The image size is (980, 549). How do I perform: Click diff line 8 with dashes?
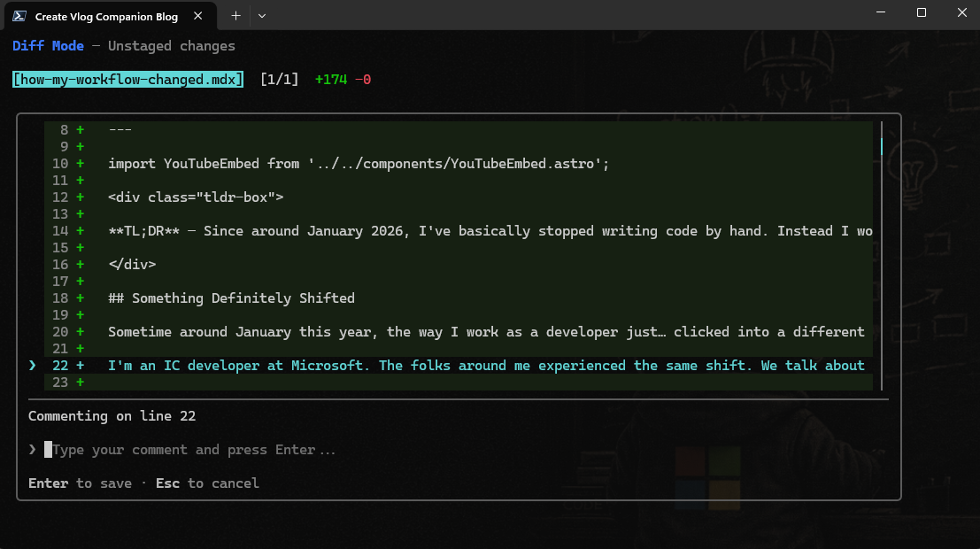[458, 130]
